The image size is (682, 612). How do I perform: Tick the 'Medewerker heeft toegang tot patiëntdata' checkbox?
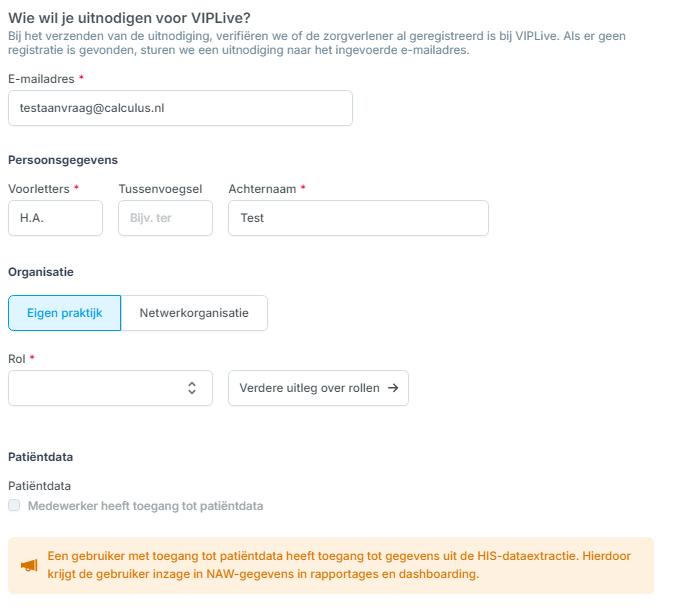pyautogui.click(x=14, y=505)
